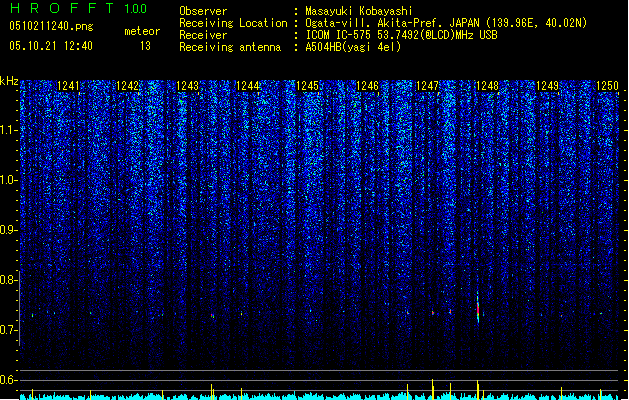Click the 0.9 kHz axis label
The height and width of the screenshot is (400, 629).
8,230
